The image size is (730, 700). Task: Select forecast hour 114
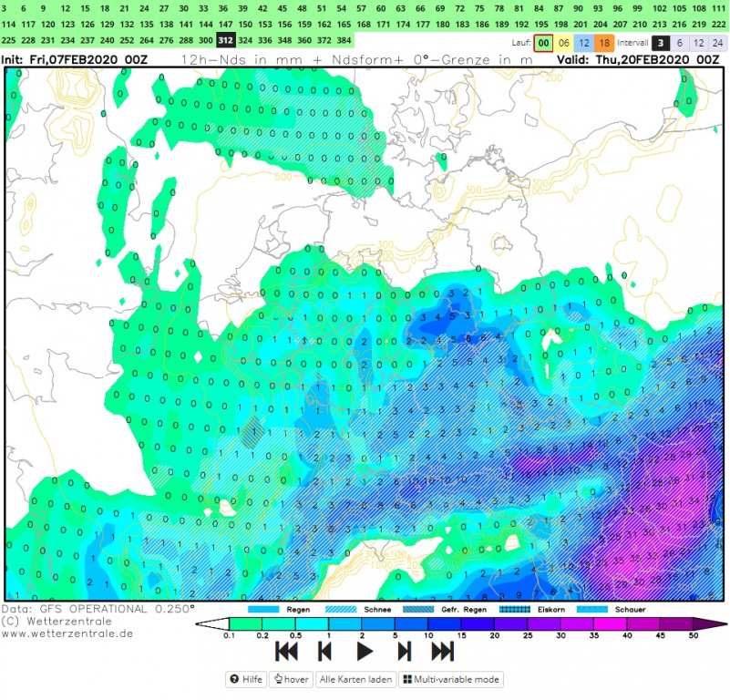tap(8, 25)
